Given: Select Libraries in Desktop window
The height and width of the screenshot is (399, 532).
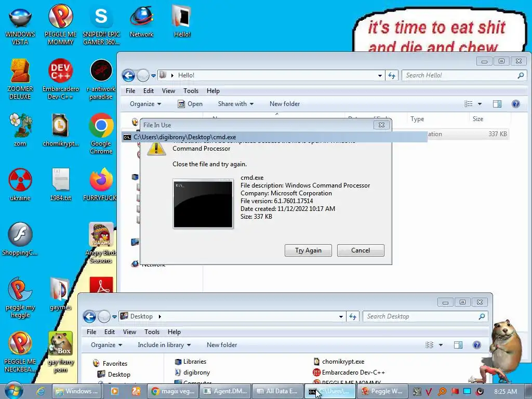Looking at the screenshot, I should (x=190, y=362).
